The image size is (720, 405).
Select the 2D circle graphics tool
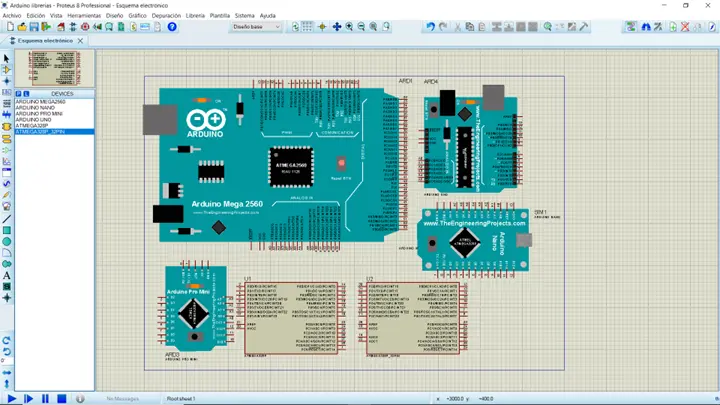[6, 241]
